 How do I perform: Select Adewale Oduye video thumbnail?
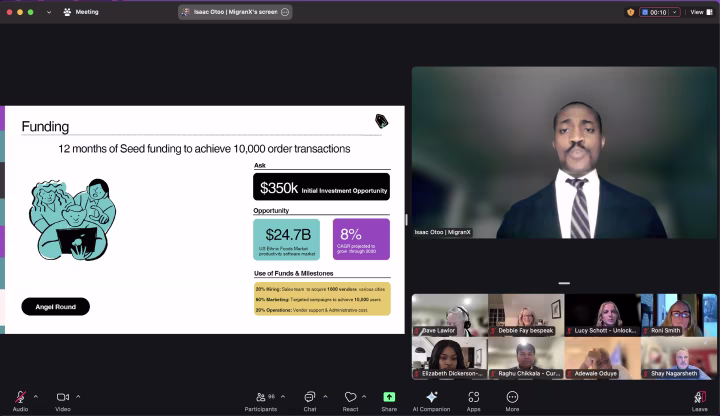point(602,358)
